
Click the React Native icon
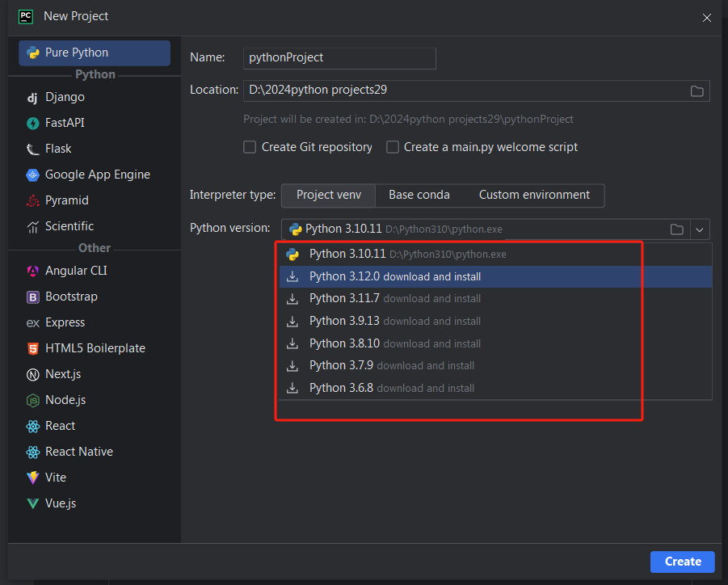pos(32,452)
